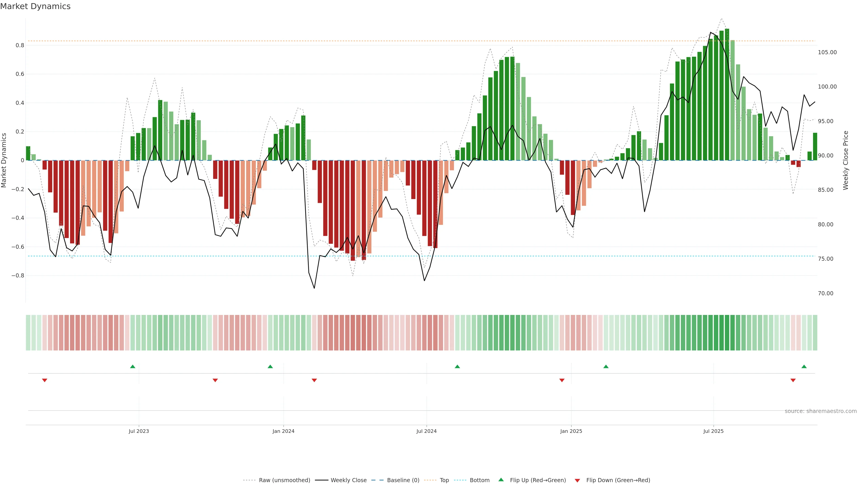Toggle the Weekly Close legend entry
868x488 pixels.
[348, 480]
